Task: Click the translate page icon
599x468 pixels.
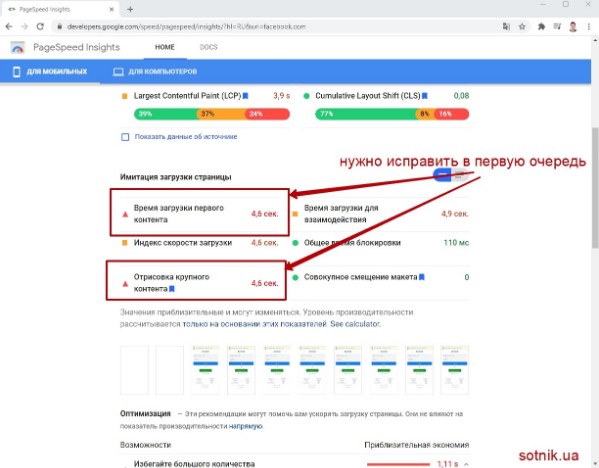Action: click(x=506, y=26)
